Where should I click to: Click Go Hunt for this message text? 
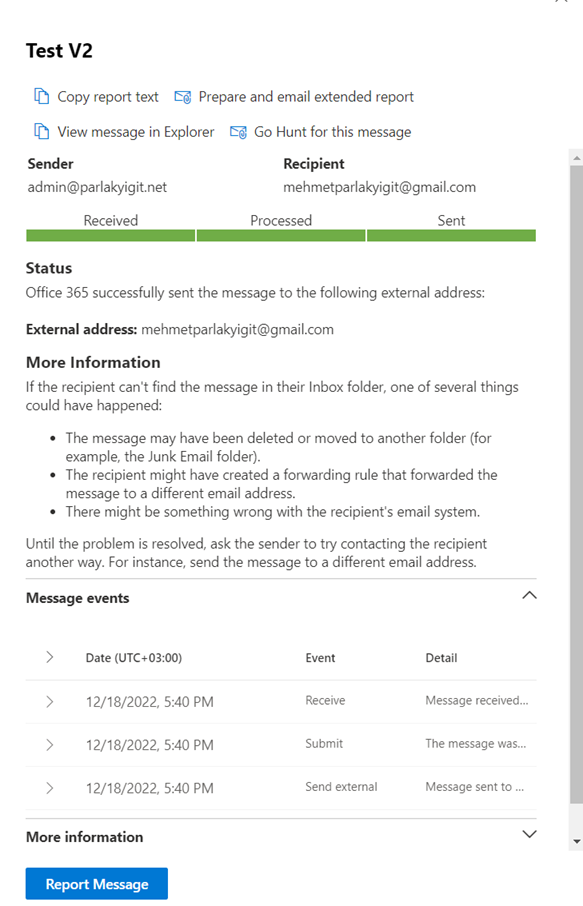click(x=333, y=132)
